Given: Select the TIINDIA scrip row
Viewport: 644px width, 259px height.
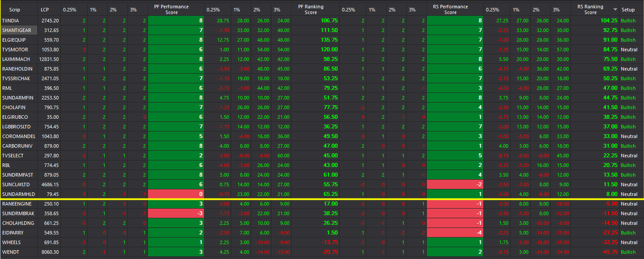Looking at the screenshot, I should pos(322,20).
